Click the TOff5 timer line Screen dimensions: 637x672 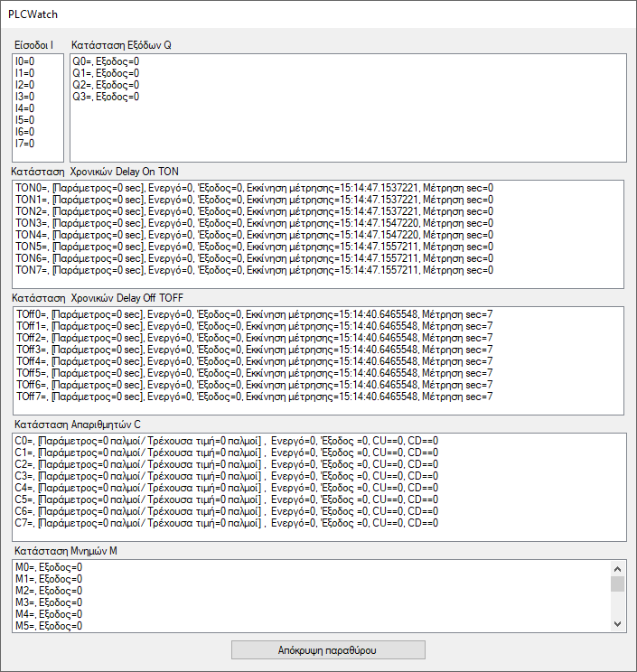[x=253, y=373]
